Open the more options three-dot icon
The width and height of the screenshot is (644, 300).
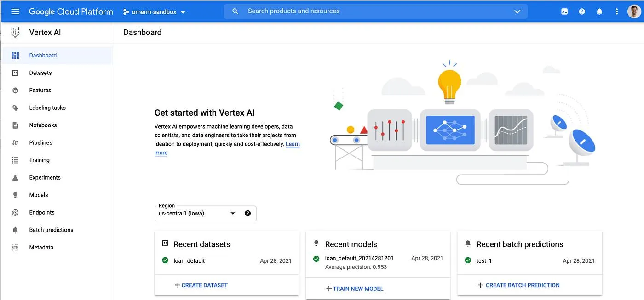[x=617, y=11]
